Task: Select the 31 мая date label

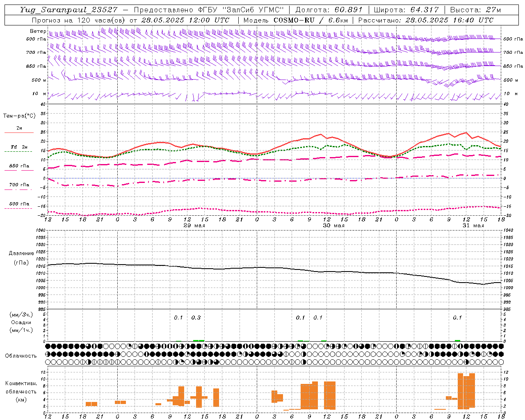Action: [x=473, y=226]
